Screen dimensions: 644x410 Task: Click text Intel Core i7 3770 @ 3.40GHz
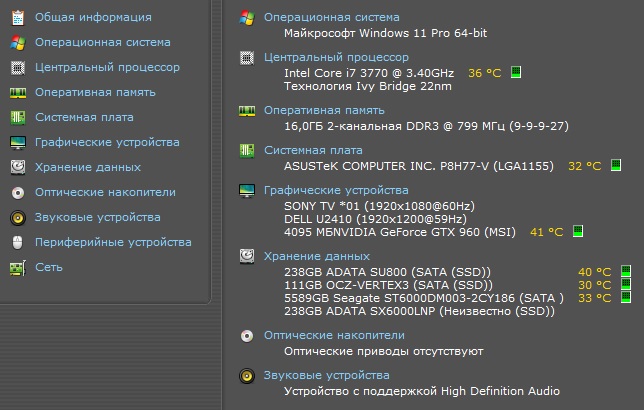coord(369,73)
